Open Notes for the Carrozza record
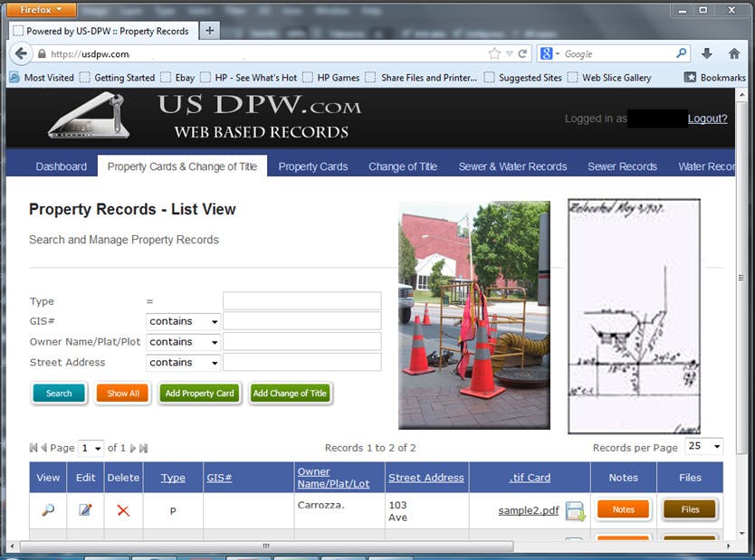 624,509
